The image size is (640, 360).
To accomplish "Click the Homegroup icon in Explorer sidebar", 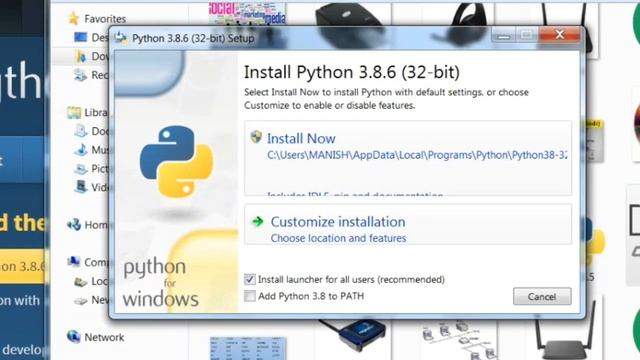I will point(74,224).
